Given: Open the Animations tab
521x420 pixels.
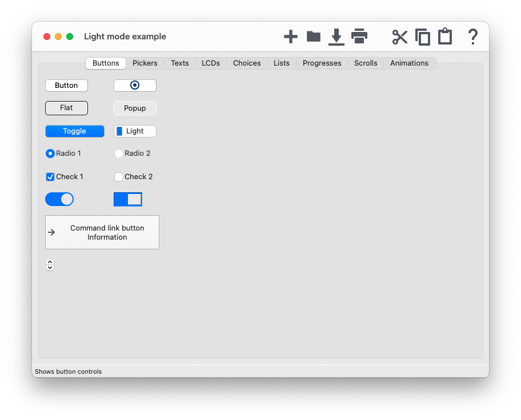Looking at the screenshot, I should point(409,63).
